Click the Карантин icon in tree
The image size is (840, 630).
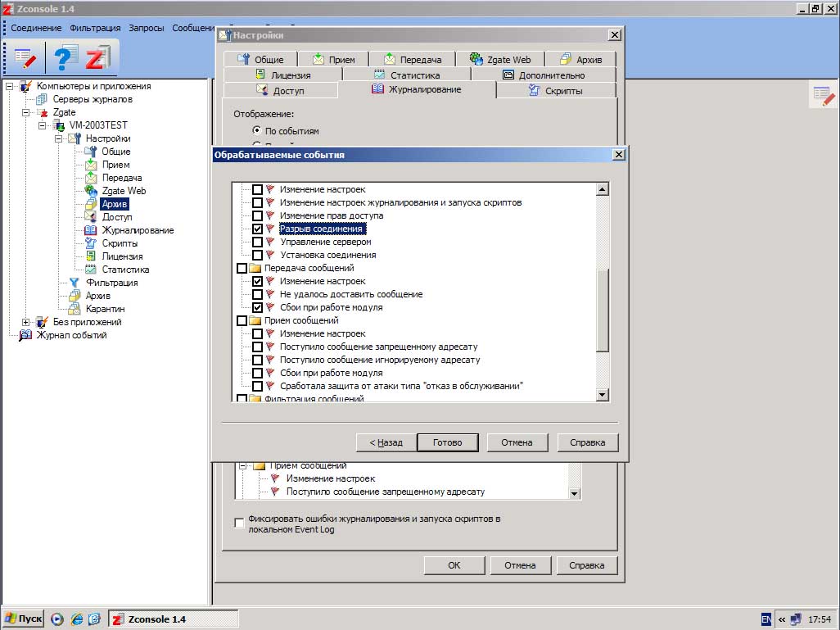point(75,309)
